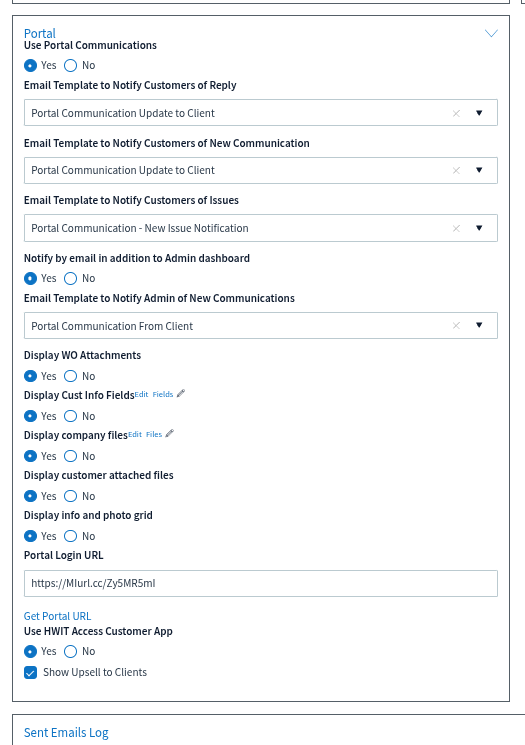The height and width of the screenshot is (745, 525).
Task: Collapse the Portal section with the chevron
Action: [491, 33]
